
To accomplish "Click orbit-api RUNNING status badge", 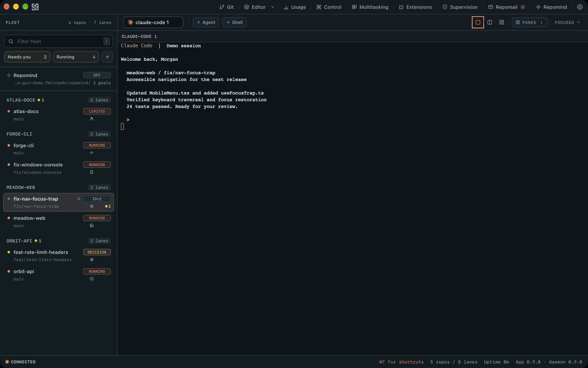I will (97, 271).
